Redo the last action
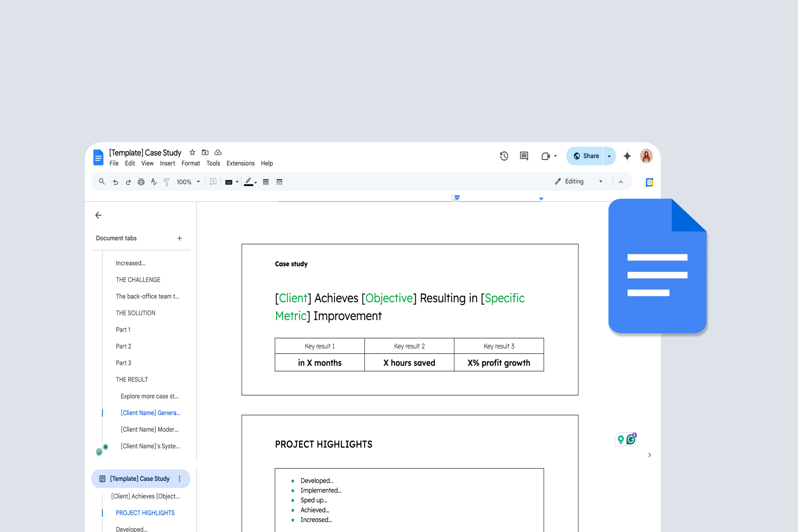Image resolution: width=798 pixels, height=532 pixels. coord(128,182)
